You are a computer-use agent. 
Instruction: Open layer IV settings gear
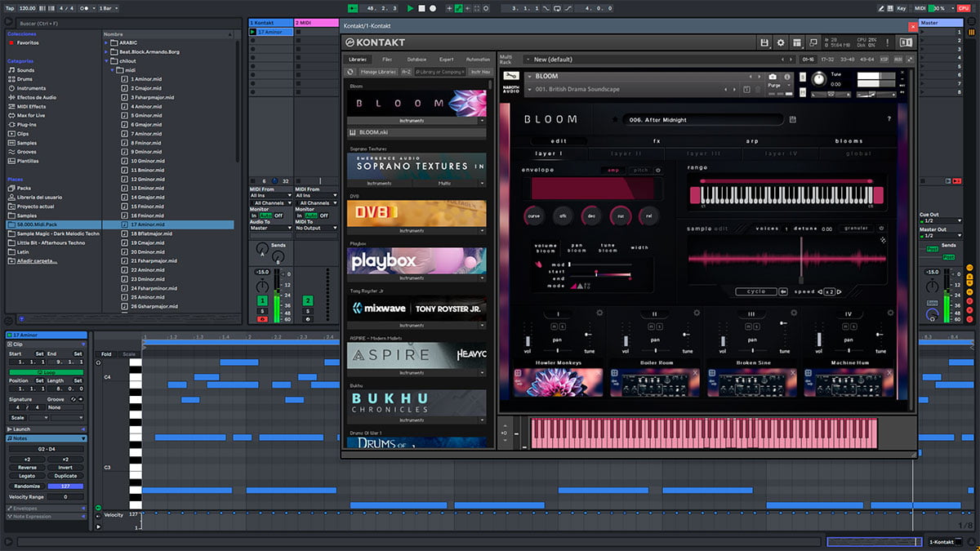(889, 313)
